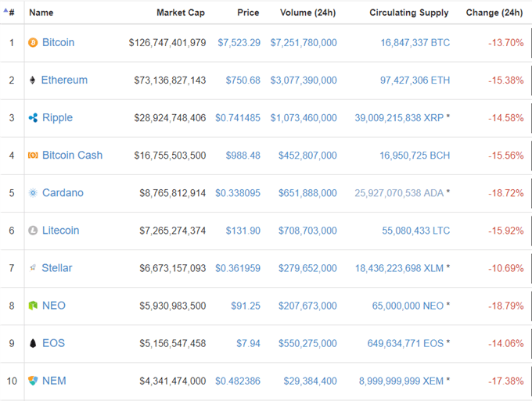The width and height of the screenshot is (532, 401).
Task: Sort by rank using the # arrow
Action: pyautogui.click(x=9, y=13)
